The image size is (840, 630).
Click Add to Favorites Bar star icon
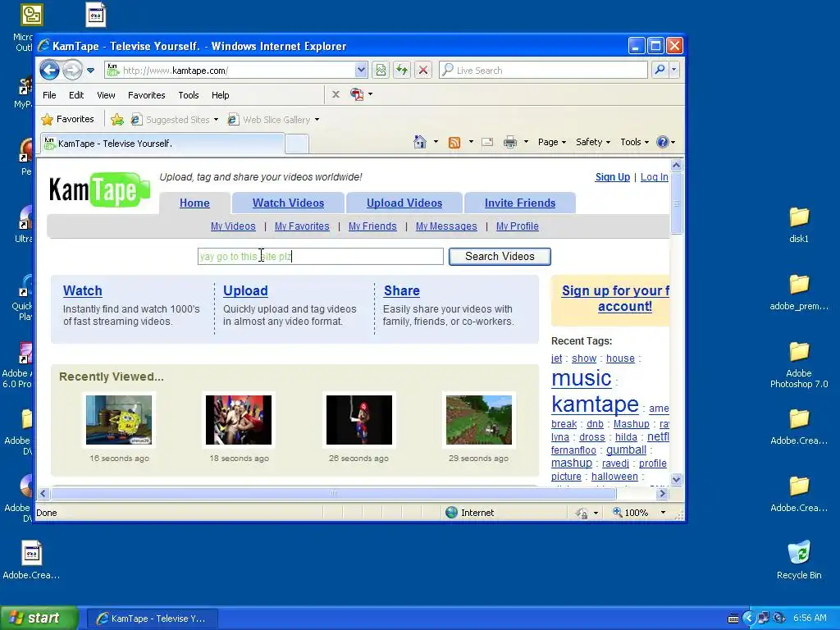[116, 120]
